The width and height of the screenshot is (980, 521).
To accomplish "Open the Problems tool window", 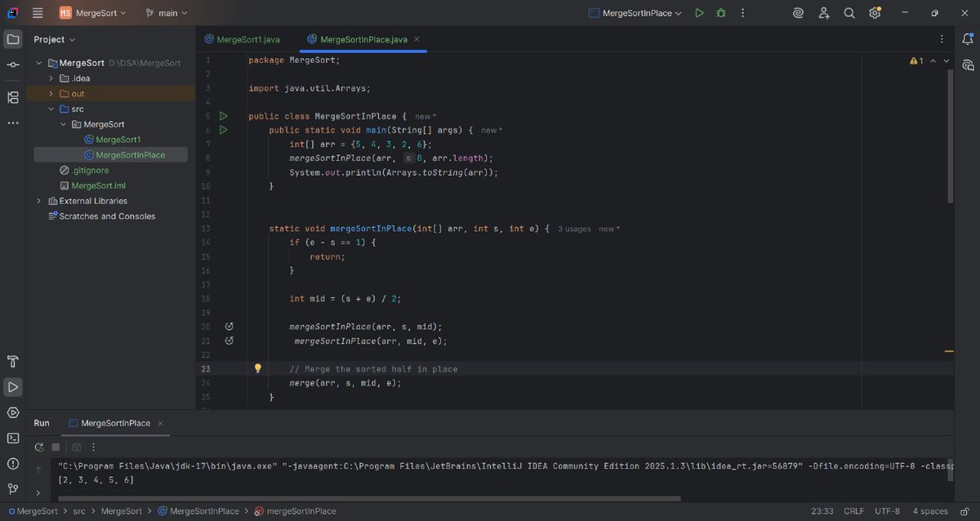I will point(13,463).
